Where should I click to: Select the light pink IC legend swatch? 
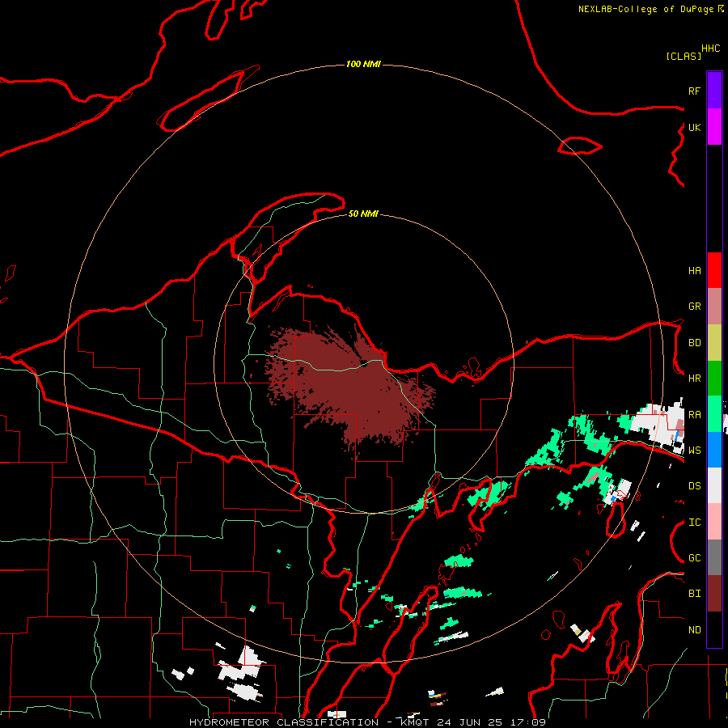(x=714, y=522)
